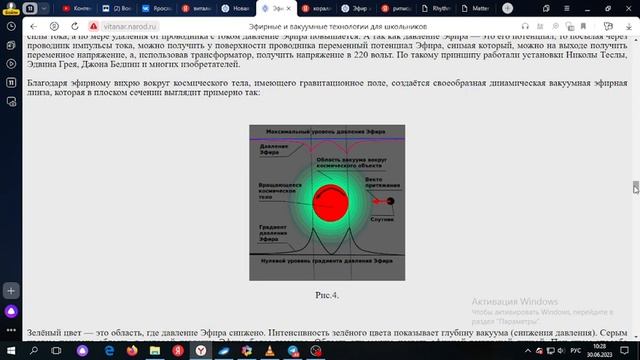Open the tab groups window icon

546,9
